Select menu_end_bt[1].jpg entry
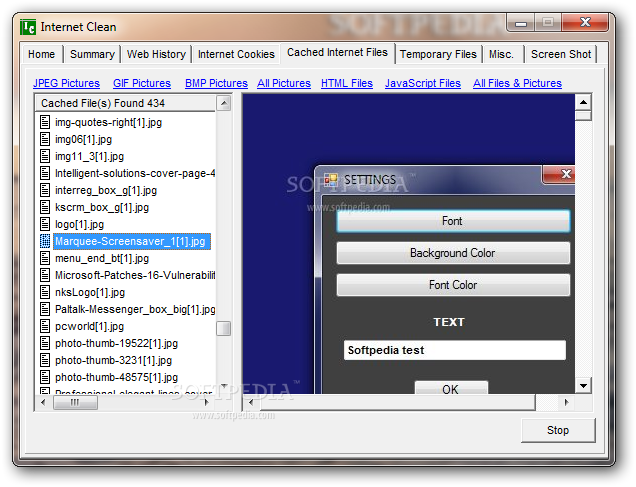The height and width of the screenshot is (487, 636). pos(102,258)
